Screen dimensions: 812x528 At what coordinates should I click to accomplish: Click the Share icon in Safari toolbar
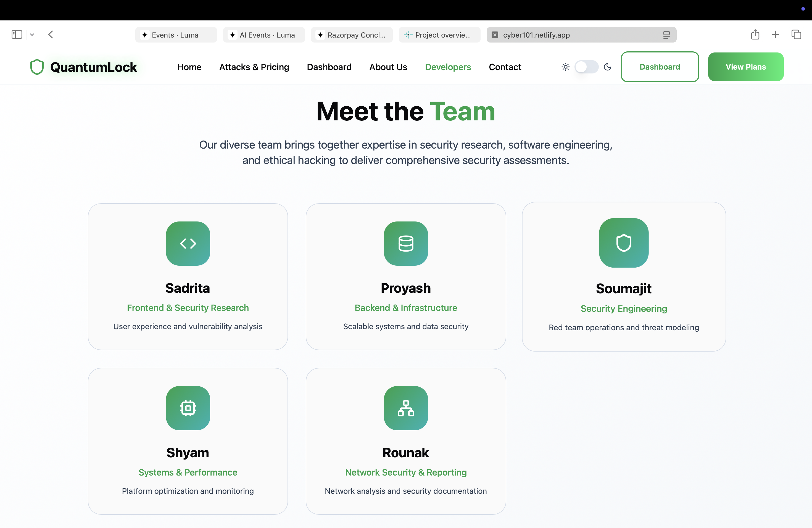755,35
